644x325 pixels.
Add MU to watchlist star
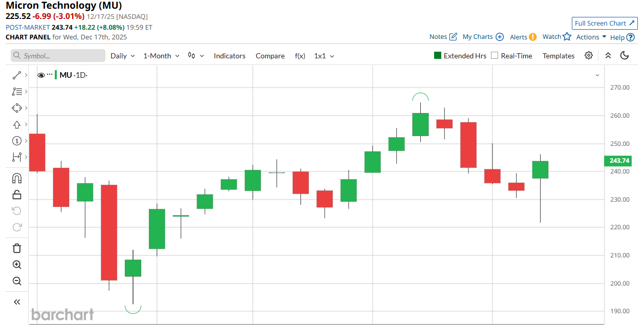tap(567, 36)
